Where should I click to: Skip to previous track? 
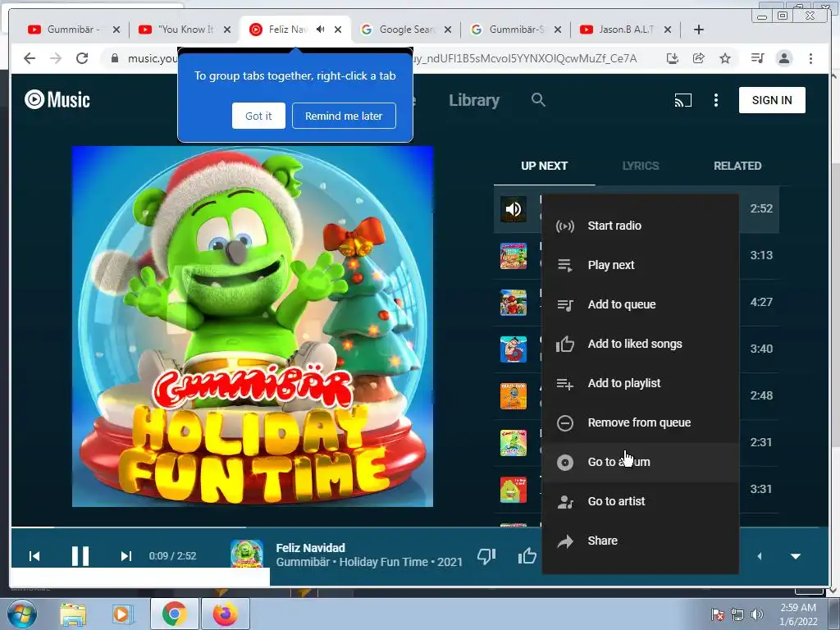click(x=34, y=556)
